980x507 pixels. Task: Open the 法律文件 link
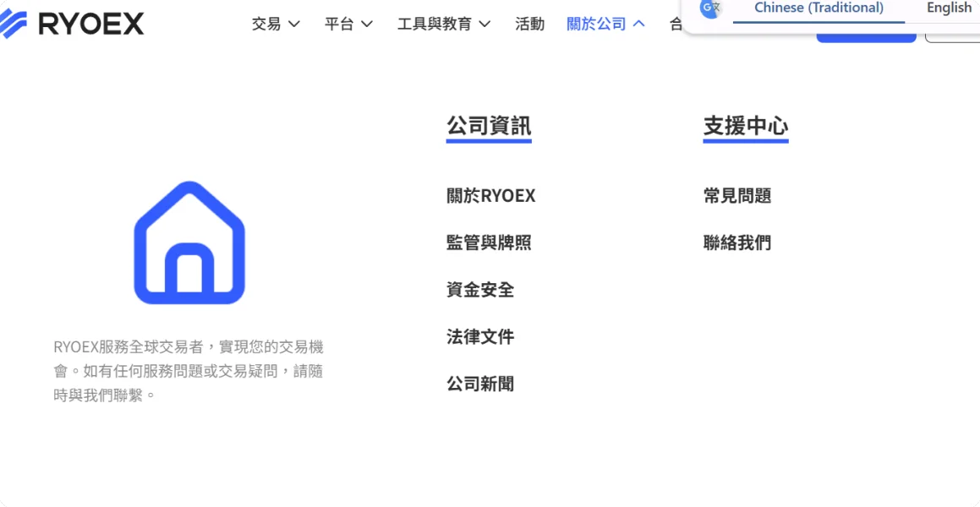coord(480,337)
